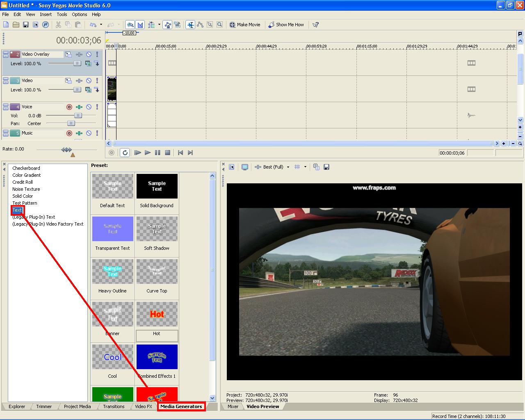Cut the selection with the scissors icon
This screenshot has width=525, height=420.
click(x=58, y=25)
